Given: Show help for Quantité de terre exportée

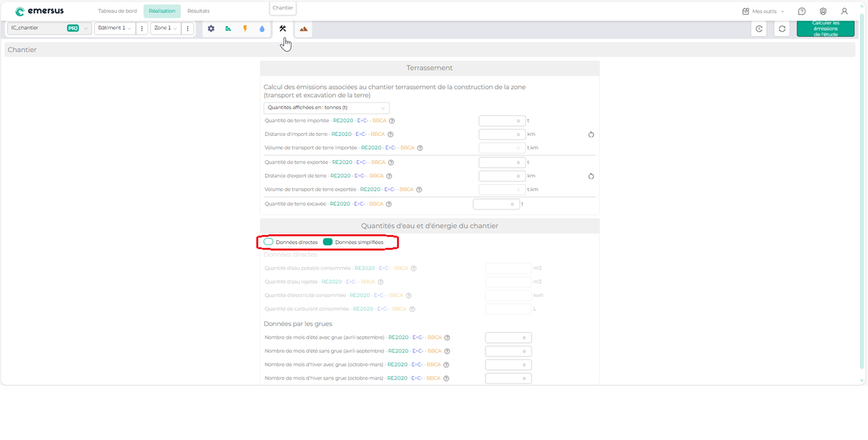Looking at the screenshot, I should pos(391,162).
